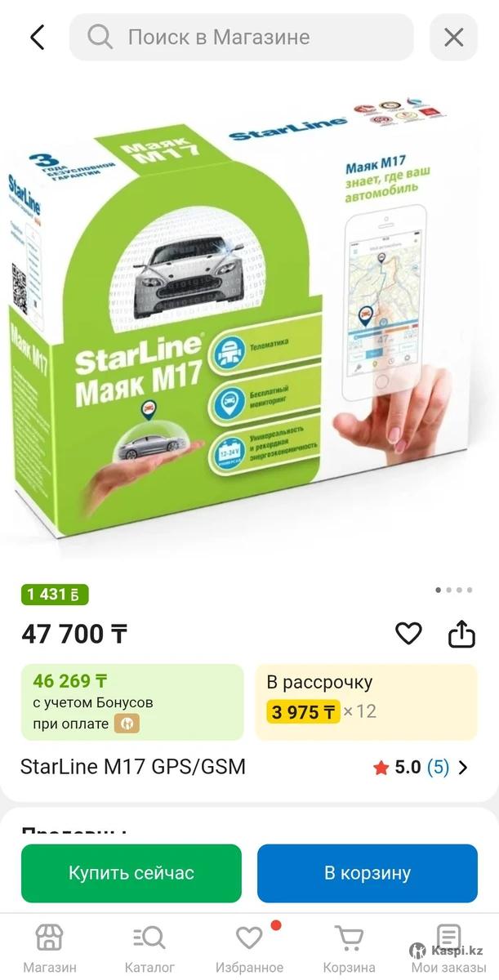Open the installment 3 975 ₸ ×12 option

click(x=366, y=702)
